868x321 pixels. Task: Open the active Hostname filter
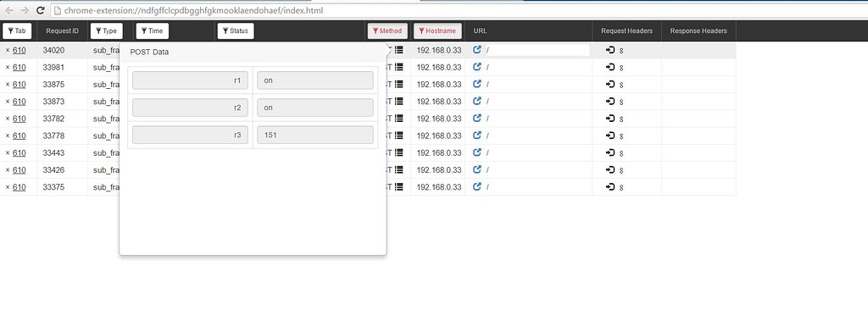tap(438, 31)
